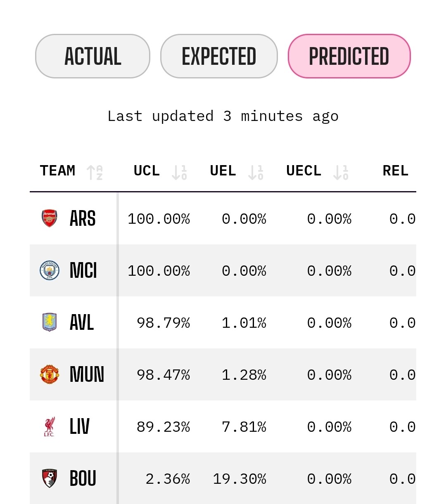Sort table alphabetically by team icon
The image size is (446, 504).
(x=95, y=172)
